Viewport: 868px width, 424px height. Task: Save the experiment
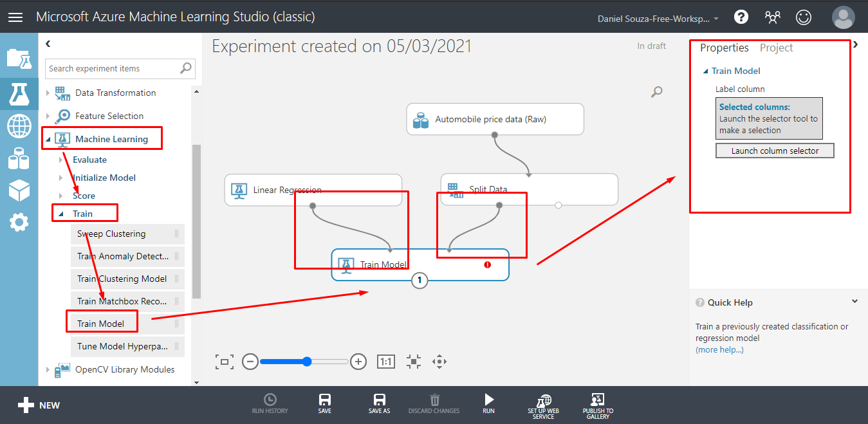[x=325, y=404]
